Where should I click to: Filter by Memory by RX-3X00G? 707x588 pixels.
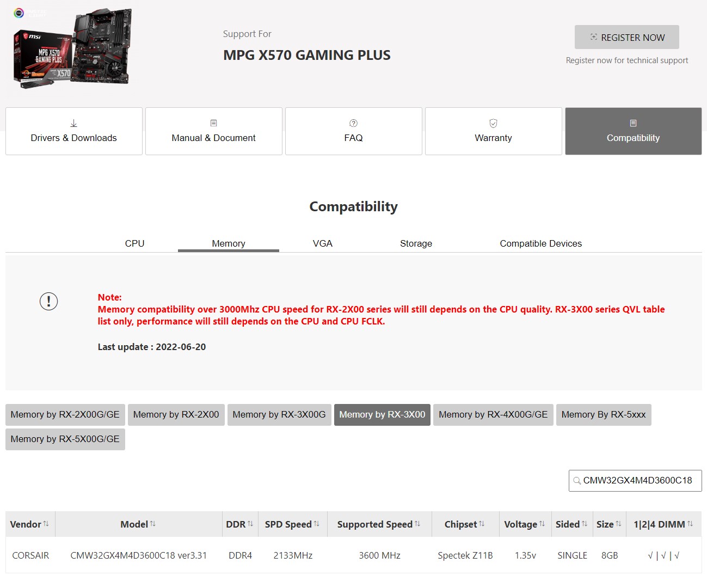279,415
